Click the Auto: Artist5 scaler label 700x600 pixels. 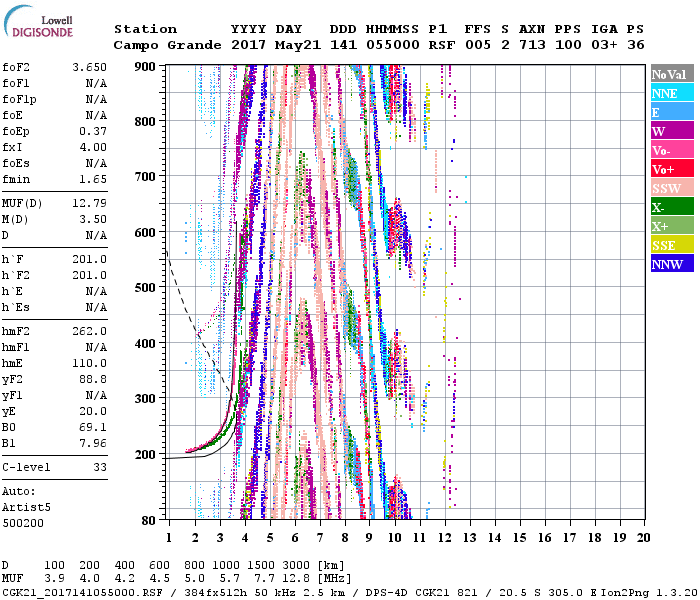(24, 500)
